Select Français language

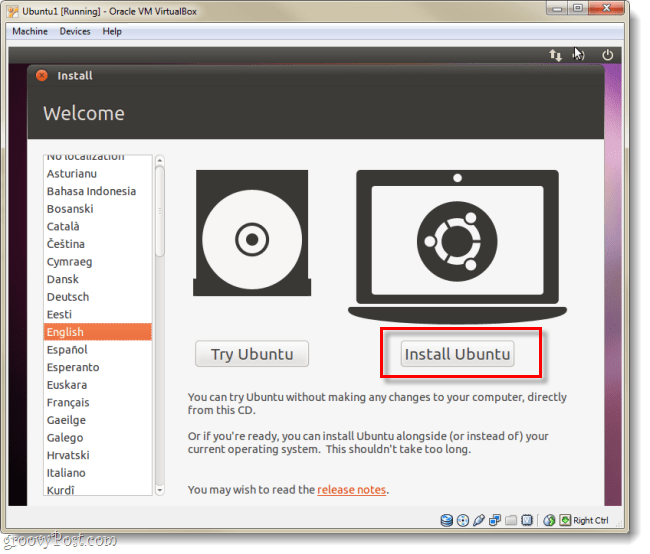[98, 402]
